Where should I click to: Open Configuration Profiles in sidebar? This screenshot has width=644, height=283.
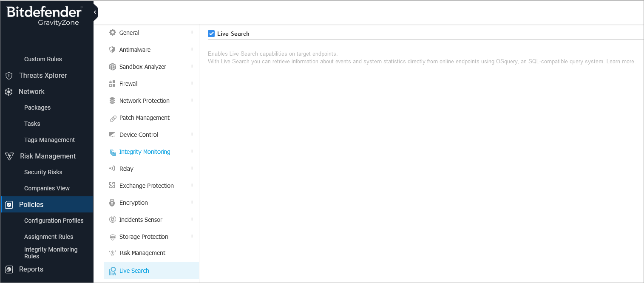54,221
